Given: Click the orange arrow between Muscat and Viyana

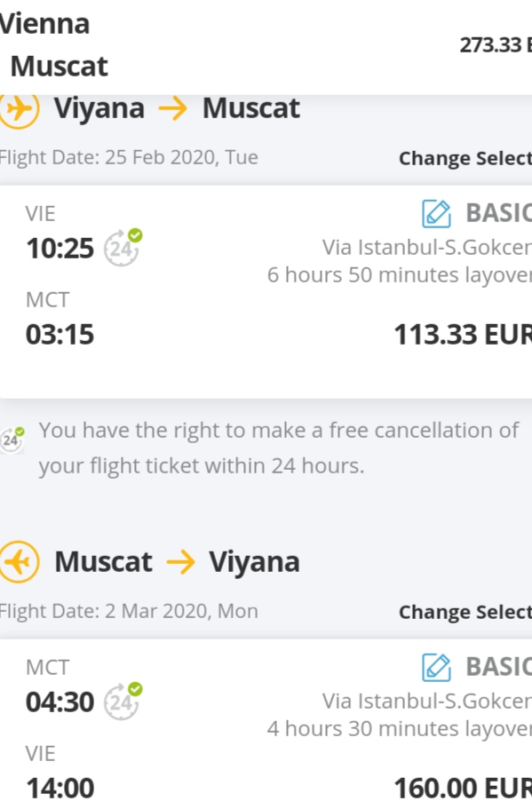Looking at the screenshot, I should (x=180, y=562).
